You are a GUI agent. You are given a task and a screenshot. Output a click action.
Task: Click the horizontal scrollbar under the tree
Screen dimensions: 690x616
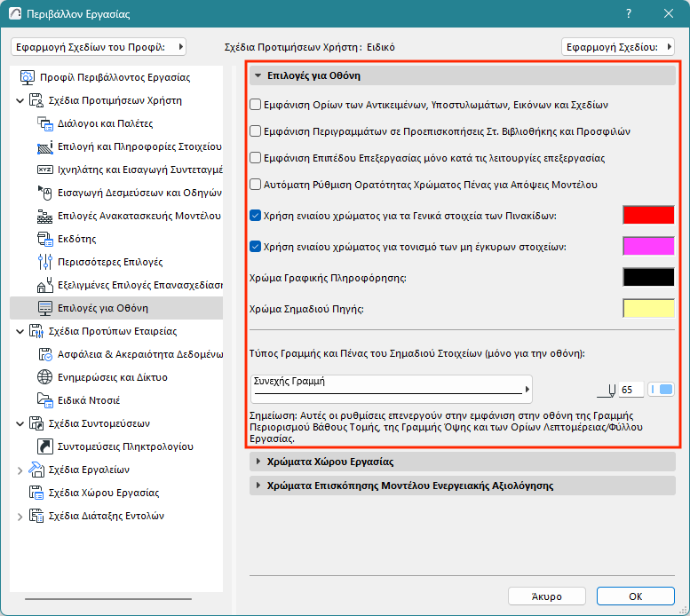pos(108,599)
